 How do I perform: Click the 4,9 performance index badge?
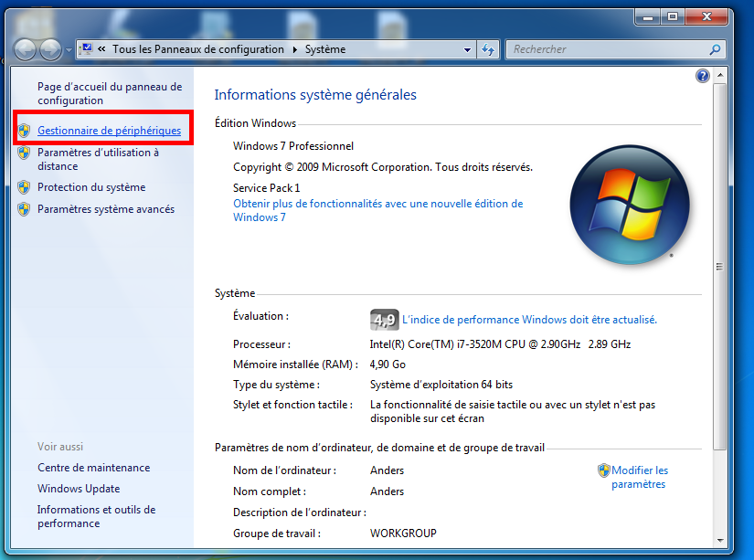[x=384, y=320]
